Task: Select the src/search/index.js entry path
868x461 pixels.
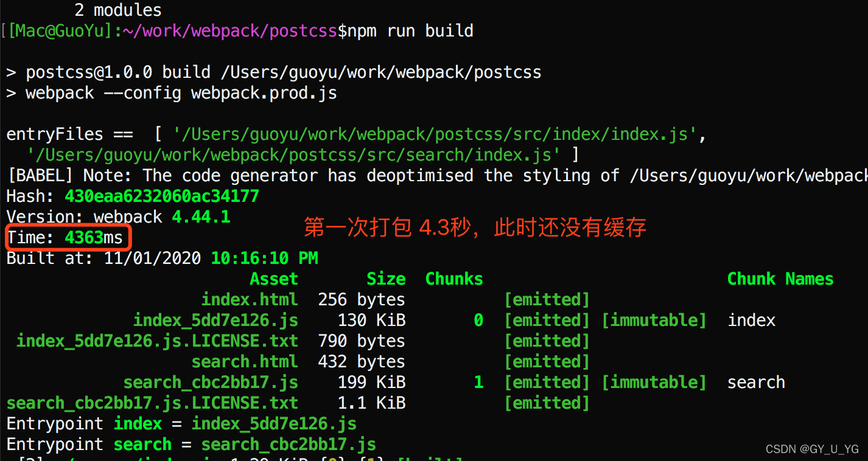Action: point(293,155)
